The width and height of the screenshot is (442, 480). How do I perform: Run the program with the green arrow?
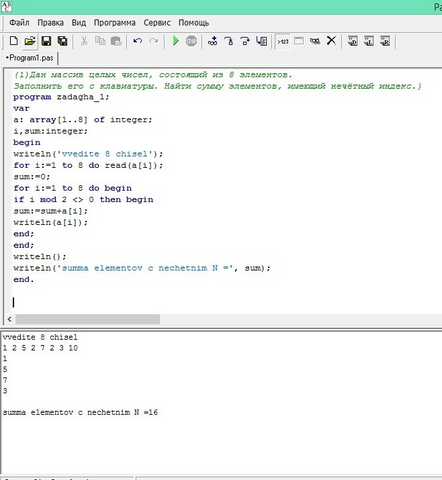click(175, 41)
